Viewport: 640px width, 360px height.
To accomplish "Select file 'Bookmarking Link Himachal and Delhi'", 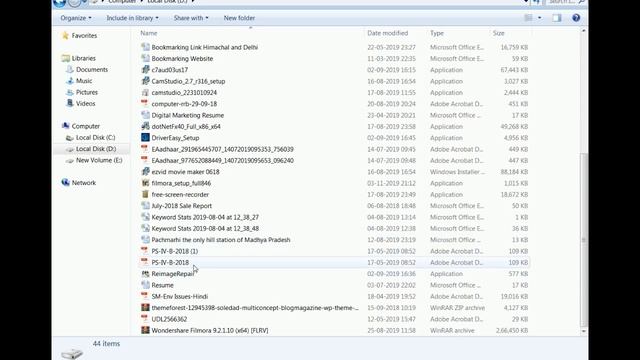I will click(x=204, y=47).
